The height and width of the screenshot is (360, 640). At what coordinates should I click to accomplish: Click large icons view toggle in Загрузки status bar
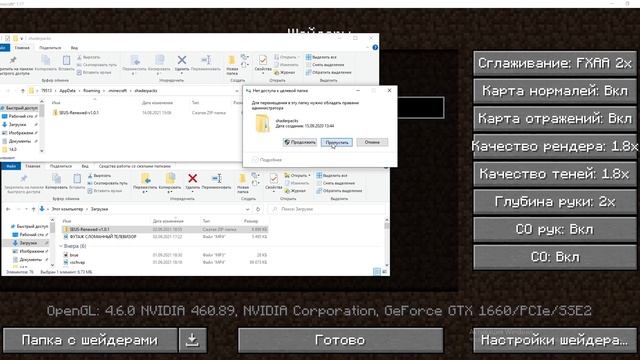pos(384,271)
